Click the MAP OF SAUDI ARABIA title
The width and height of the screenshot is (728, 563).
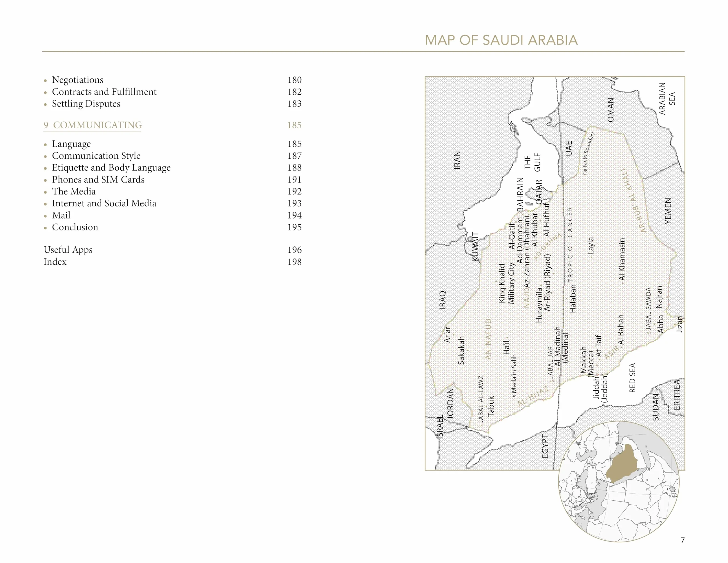tap(501, 40)
